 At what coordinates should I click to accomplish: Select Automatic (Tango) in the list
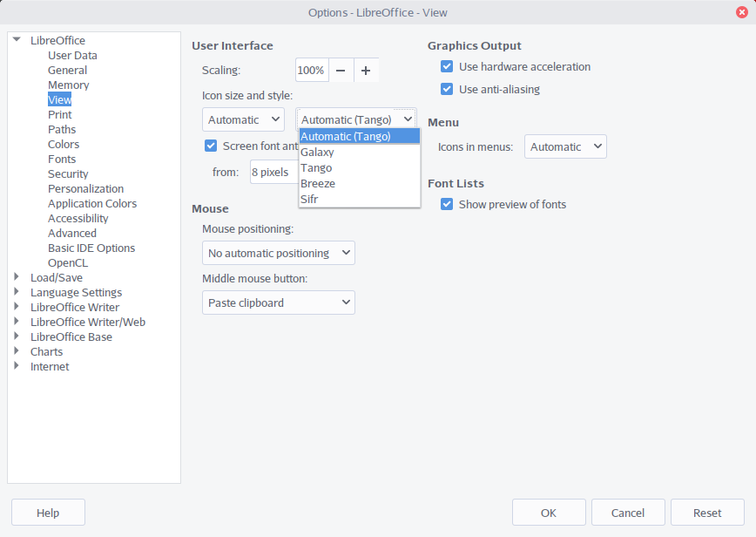[x=359, y=136]
